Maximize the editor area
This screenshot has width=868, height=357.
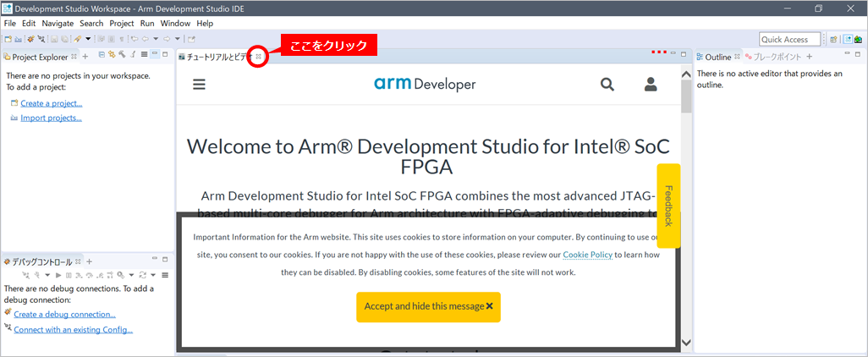[684, 54]
